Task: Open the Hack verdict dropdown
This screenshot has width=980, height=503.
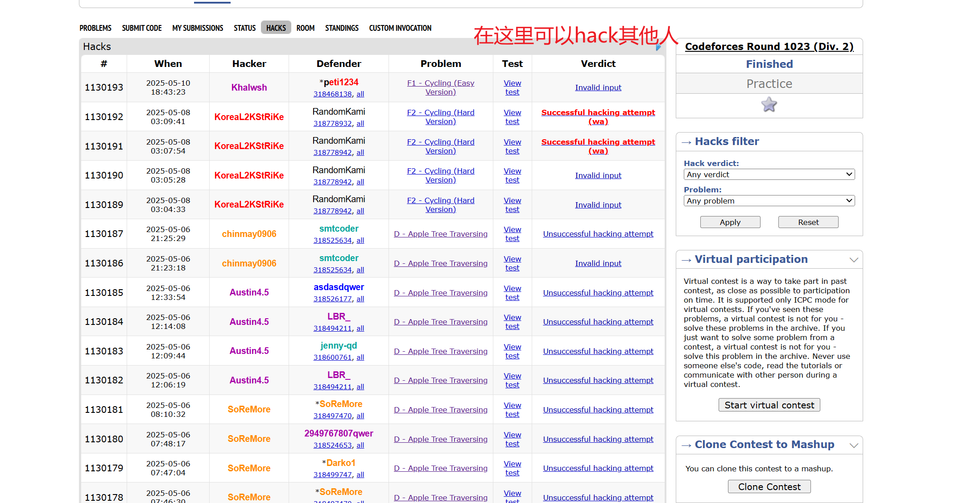Action: tap(769, 174)
